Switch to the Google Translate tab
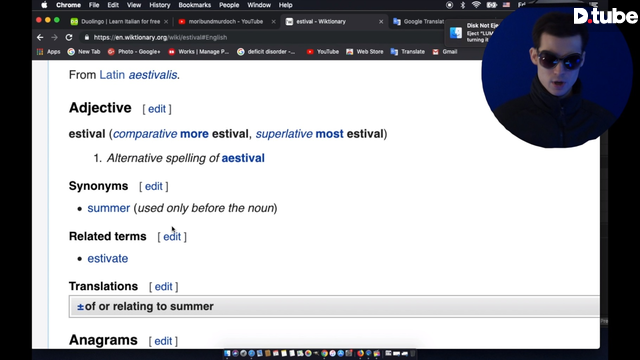 (418, 22)
